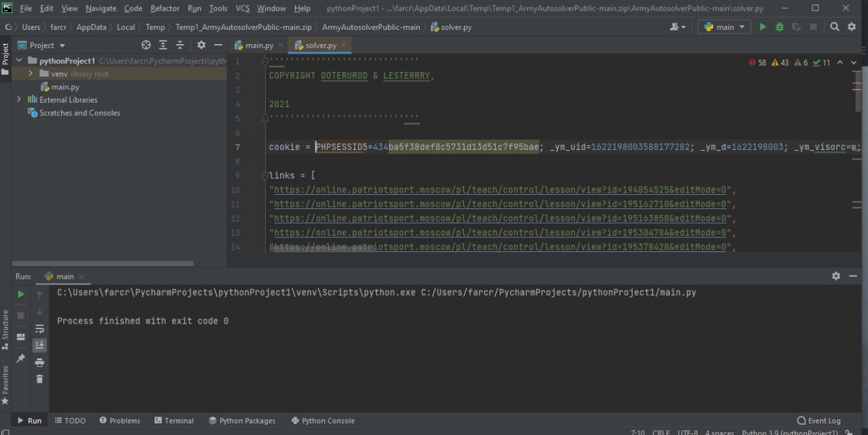Click solver.py in the breadcrumb path
This screenshot has width=868, height=435.
click(452, 27)
